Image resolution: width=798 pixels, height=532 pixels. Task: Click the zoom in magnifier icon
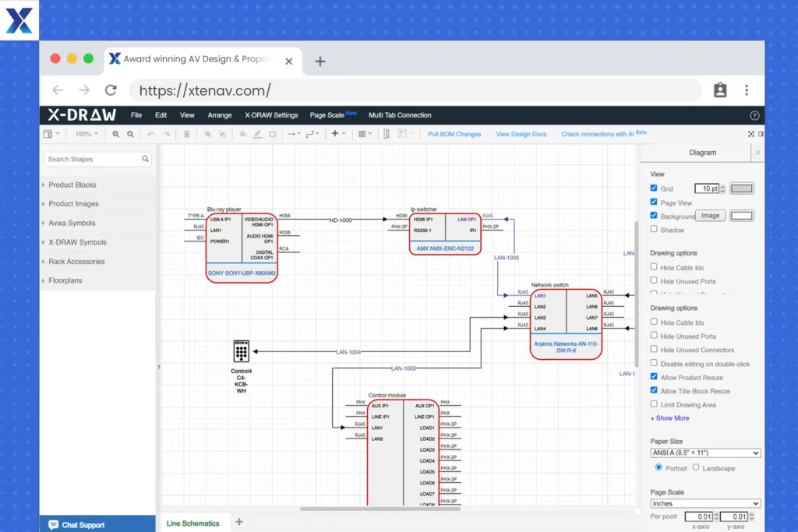pos(116,134)
